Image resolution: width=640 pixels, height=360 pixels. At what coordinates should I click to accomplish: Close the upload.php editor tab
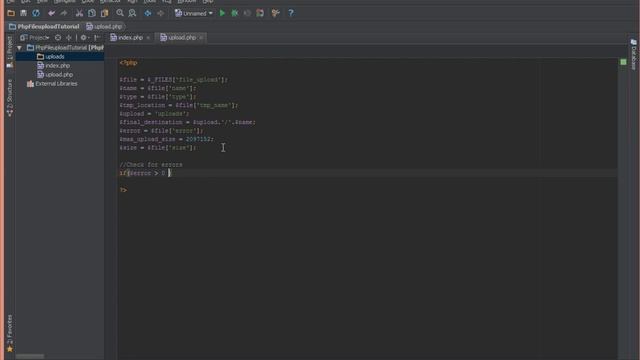[x=201, y=38]
